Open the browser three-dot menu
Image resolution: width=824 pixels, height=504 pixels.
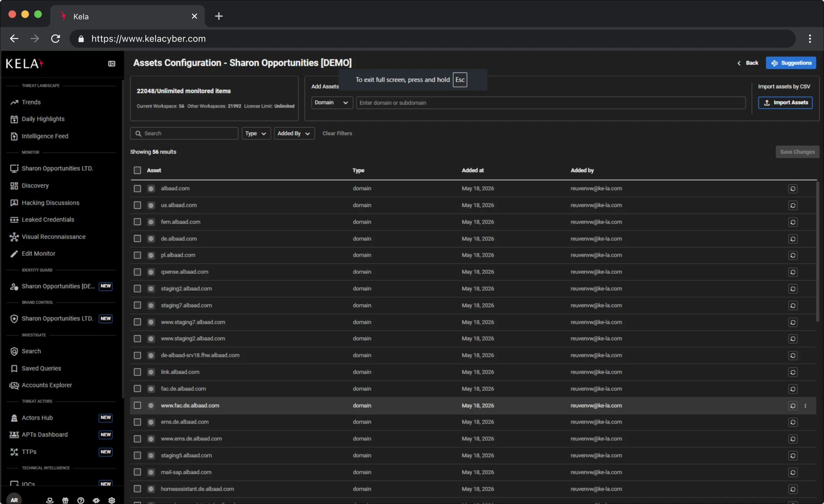809,39
